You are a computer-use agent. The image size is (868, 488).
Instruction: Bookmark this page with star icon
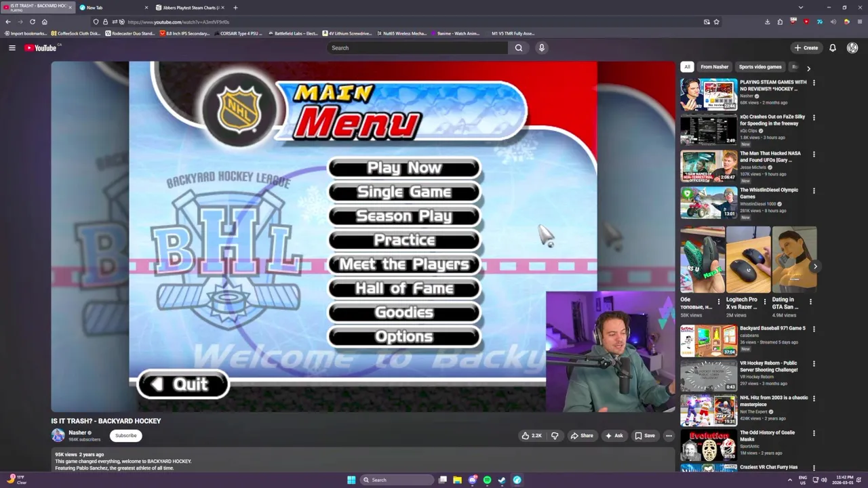(716, 22)
